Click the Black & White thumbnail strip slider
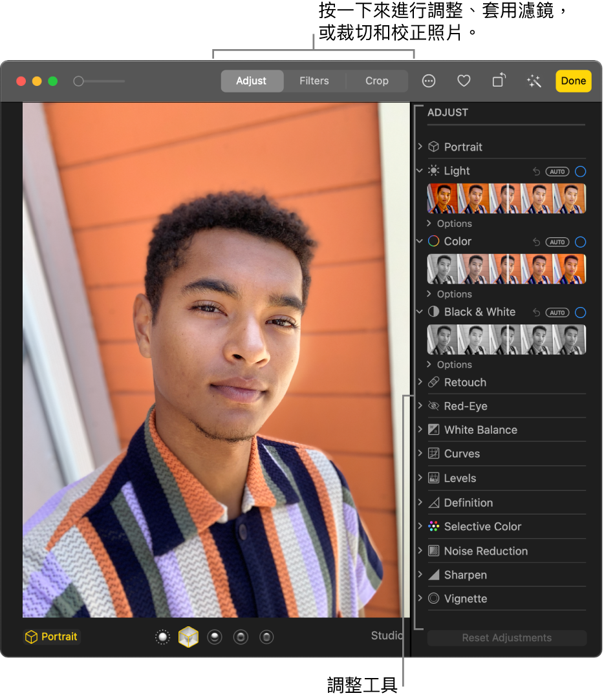The height and width of the screenshot is (700, 604). point(506,340)
